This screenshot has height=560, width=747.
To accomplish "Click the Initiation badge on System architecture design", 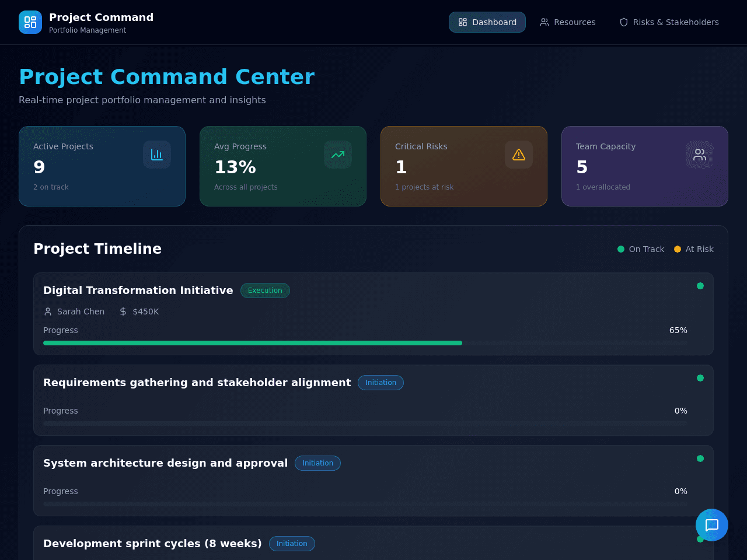I will click(x=317, y=463).
